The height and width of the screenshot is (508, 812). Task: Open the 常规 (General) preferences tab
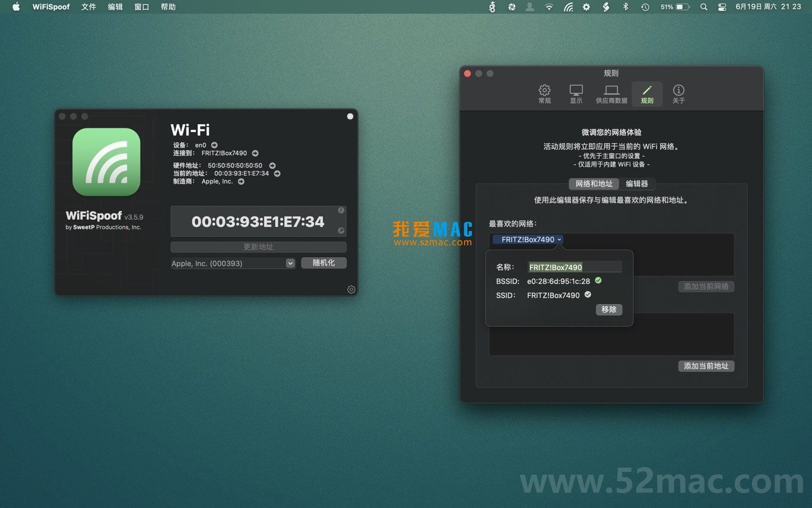[544, 94]
